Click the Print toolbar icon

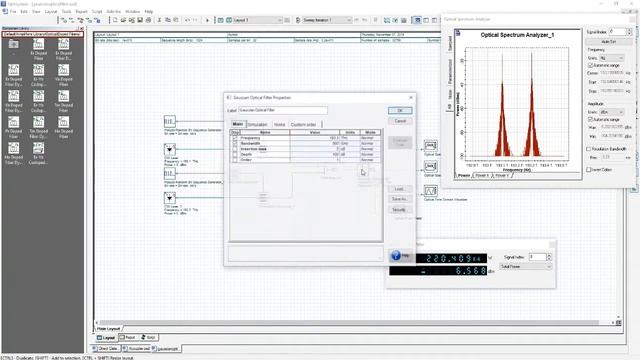[148, 20]
